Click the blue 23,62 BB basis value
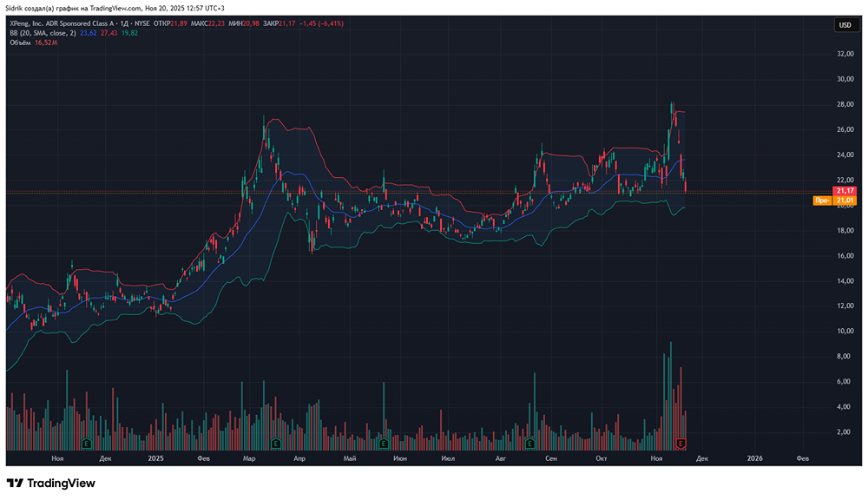The image size is (868, 500). pyautogui.click(x=88, y=33)
